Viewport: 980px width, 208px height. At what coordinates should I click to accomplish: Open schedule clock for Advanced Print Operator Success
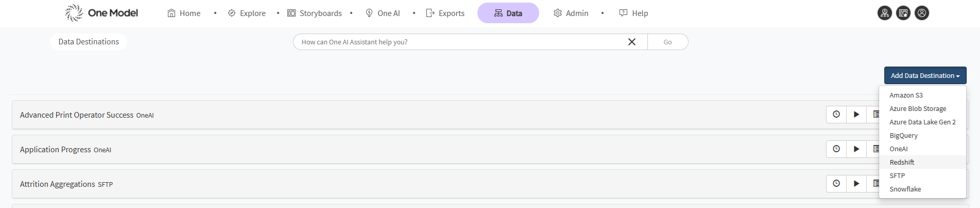(x=836, y=115)
